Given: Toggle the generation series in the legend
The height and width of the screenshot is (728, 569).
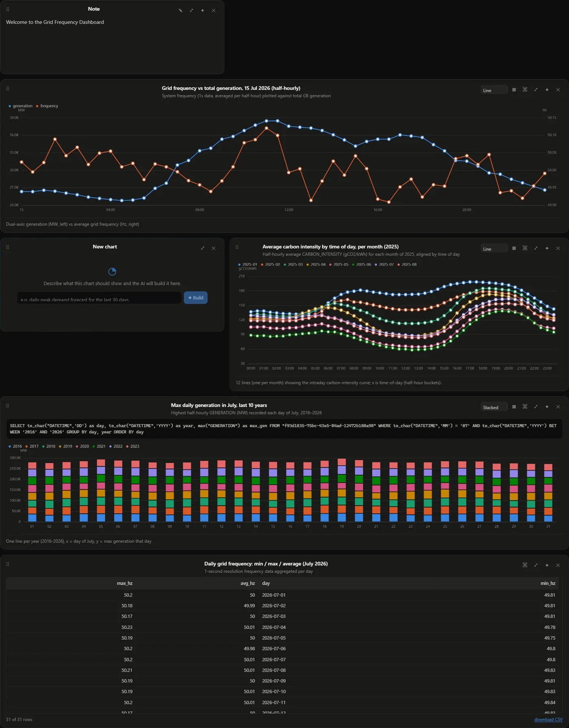Looking at the screenshot, I should click(x=20, y=106).
